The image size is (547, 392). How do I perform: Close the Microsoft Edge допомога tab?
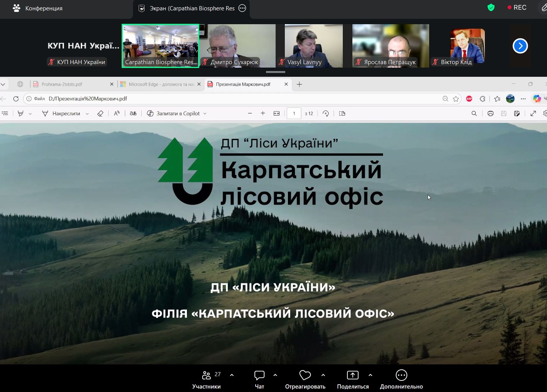[x=199, y=84]
